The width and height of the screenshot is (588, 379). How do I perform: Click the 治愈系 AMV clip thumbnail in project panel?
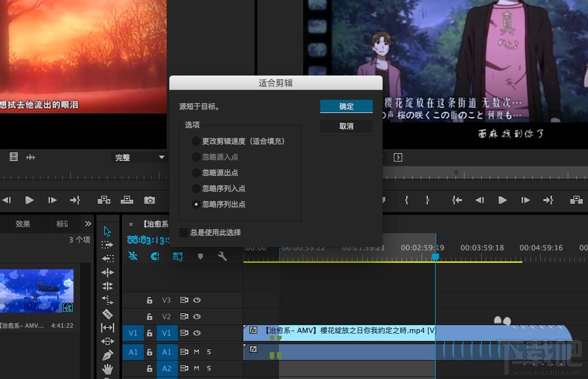tap(37, 294)
